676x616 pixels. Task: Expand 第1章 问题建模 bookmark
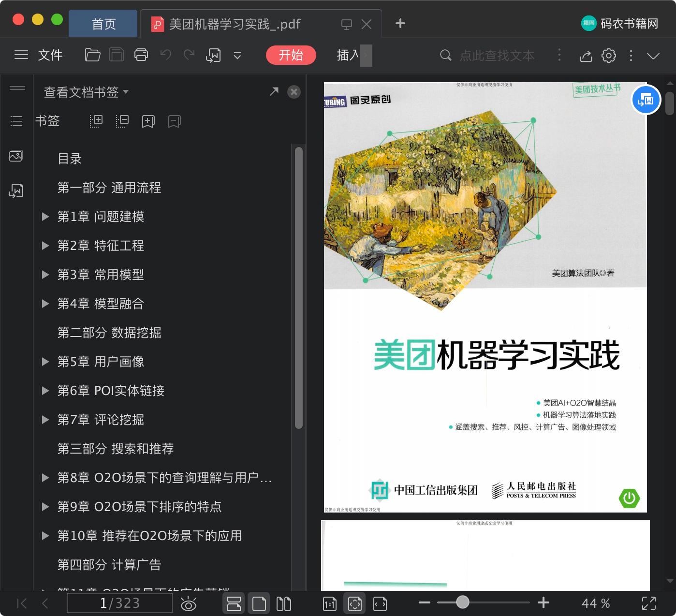45,217
